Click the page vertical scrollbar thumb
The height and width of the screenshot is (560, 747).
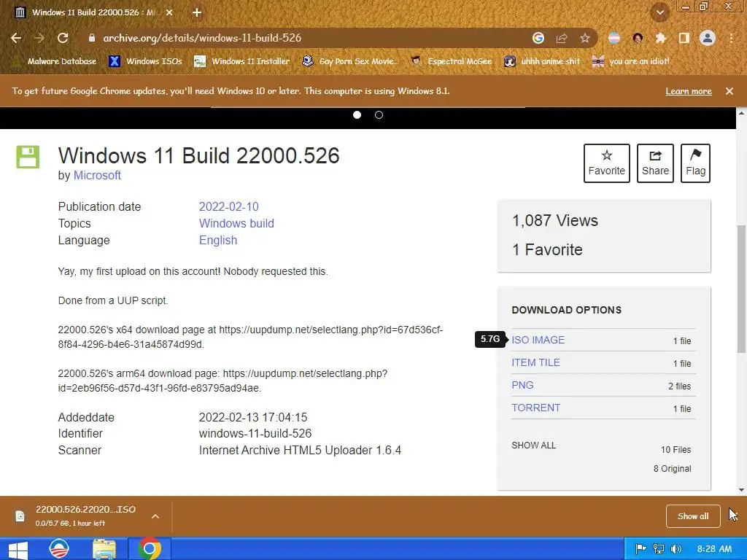[x=741, y=288]
